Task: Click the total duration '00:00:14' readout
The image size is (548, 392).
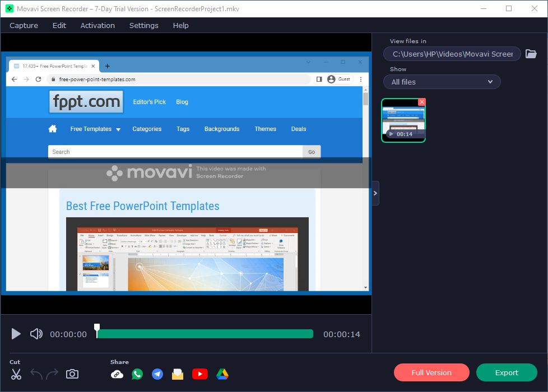Action: pos(342,334)
